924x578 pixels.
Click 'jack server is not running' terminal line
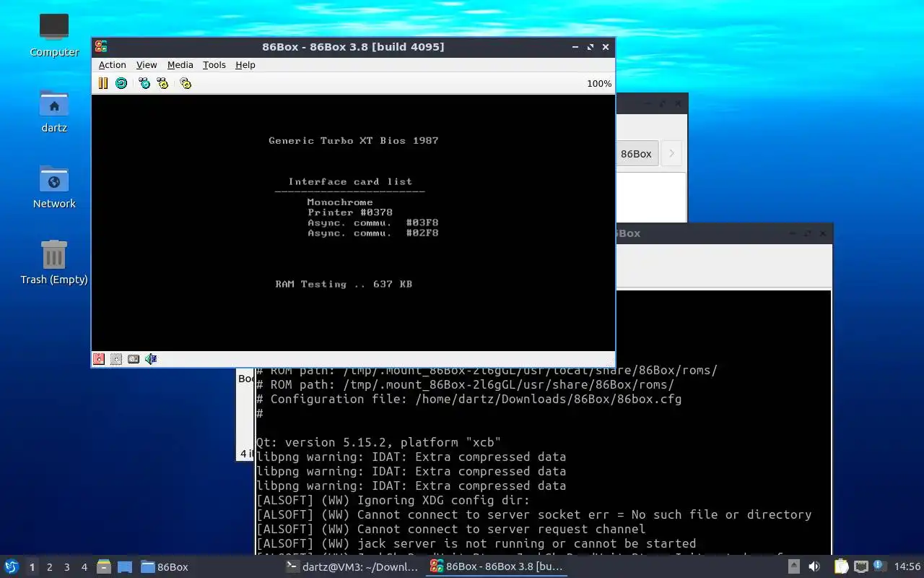(x=476, y=543)
